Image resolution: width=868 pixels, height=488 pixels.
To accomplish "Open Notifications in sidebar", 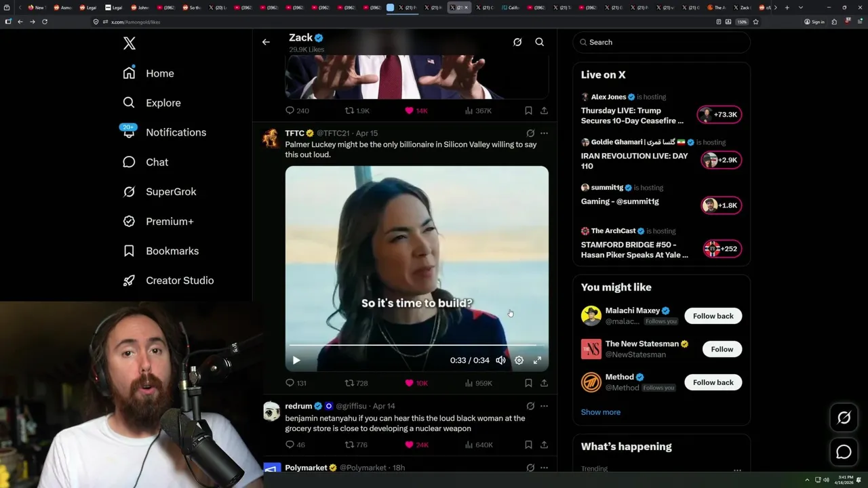I will coord(164,132).
